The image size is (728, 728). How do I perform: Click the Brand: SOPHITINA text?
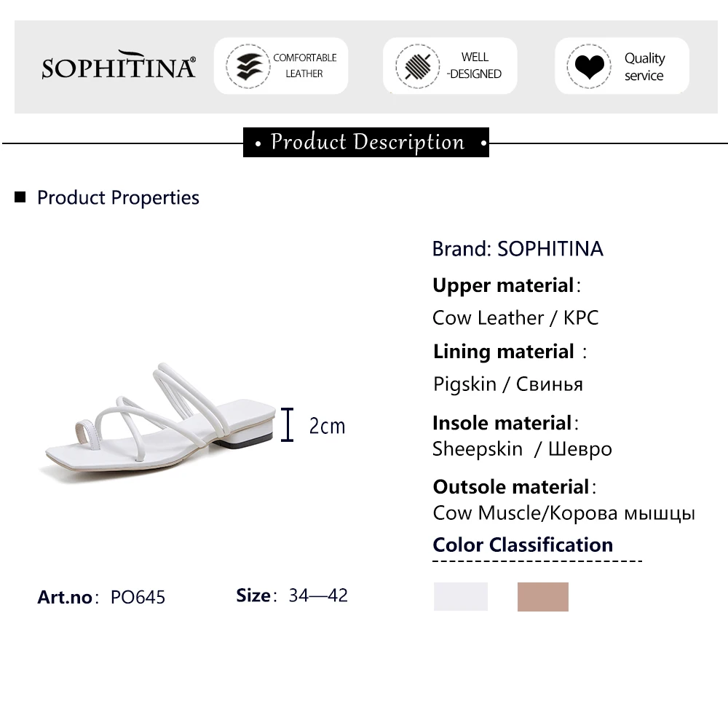pyautogui.click(x=518, y=249)
